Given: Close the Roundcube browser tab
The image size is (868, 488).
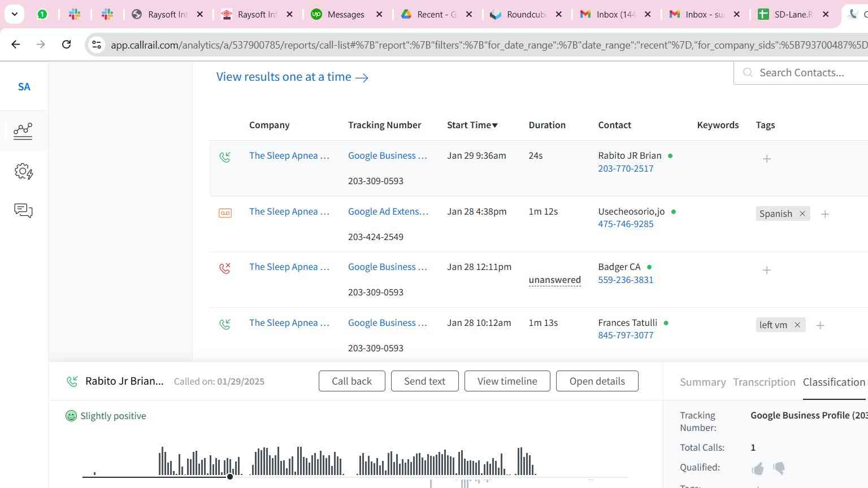Looking at the screenshot, I should tap(559, 15).
